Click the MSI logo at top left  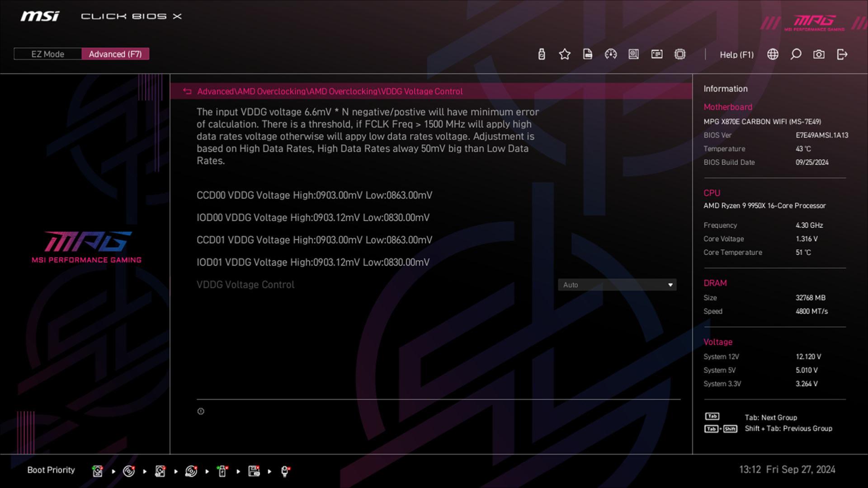pos(40,16)
